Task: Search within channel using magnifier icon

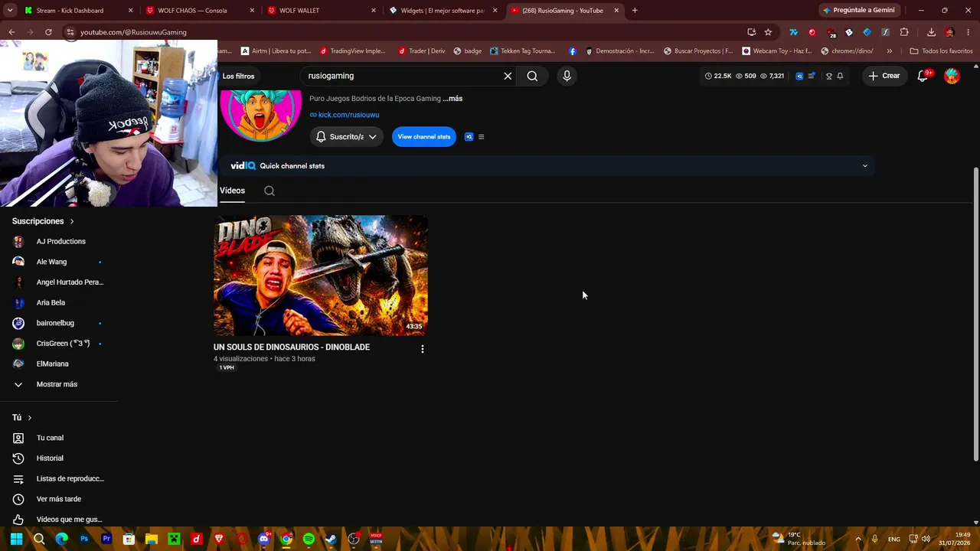Action: pyautogui.click(x=269, y=191)
